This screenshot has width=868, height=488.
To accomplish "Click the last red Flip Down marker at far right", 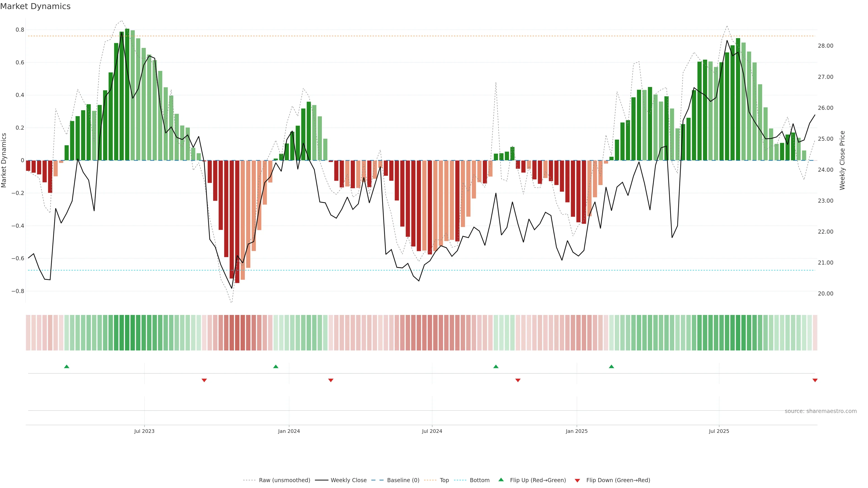I will coord(815,380).
